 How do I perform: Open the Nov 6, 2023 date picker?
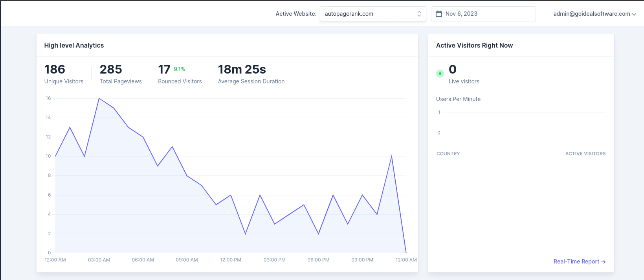point(483,14)
